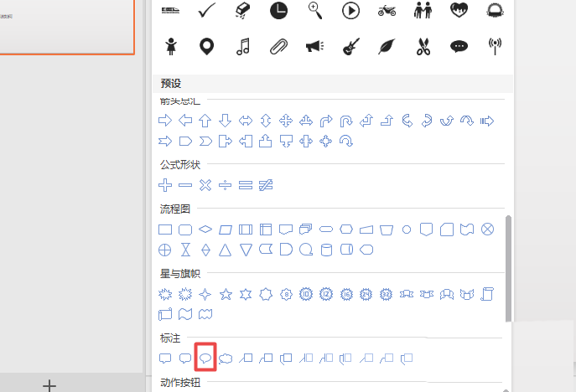Insert the circled play icon
The image size is (576, 392).
coord(350,11)
